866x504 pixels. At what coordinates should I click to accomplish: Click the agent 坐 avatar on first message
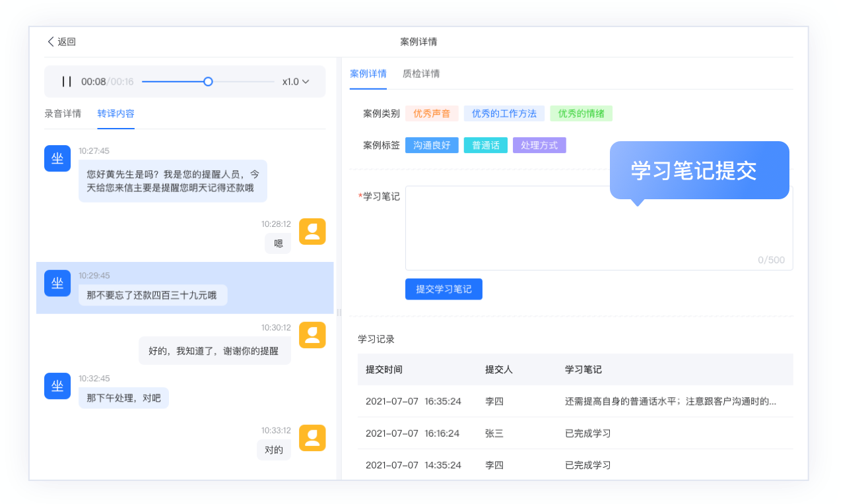57,158
